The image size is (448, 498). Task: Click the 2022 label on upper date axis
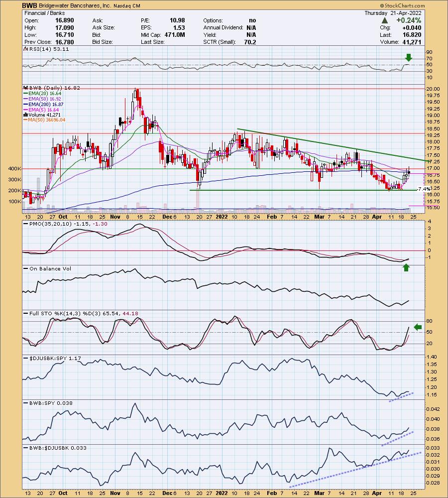click(x=222, y=217)
